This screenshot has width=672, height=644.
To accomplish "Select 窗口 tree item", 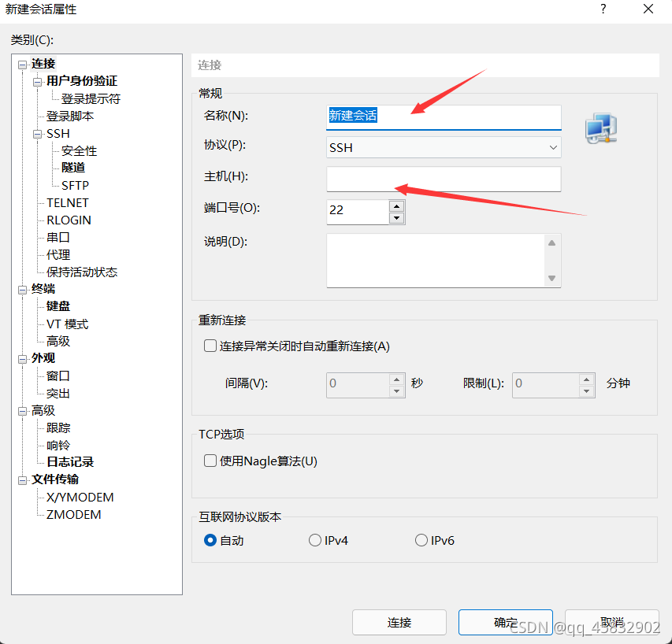I will (x=58, y=376).
